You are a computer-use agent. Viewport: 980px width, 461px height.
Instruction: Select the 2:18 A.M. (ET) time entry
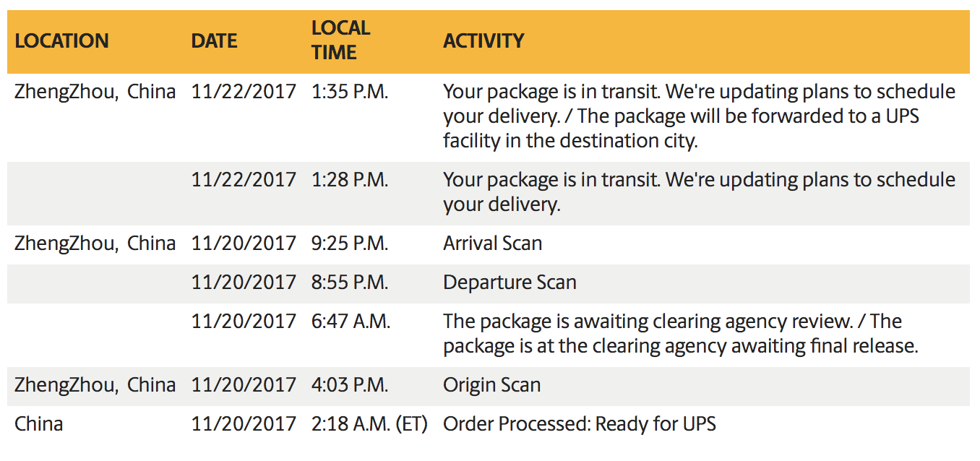tap(370, 423)
